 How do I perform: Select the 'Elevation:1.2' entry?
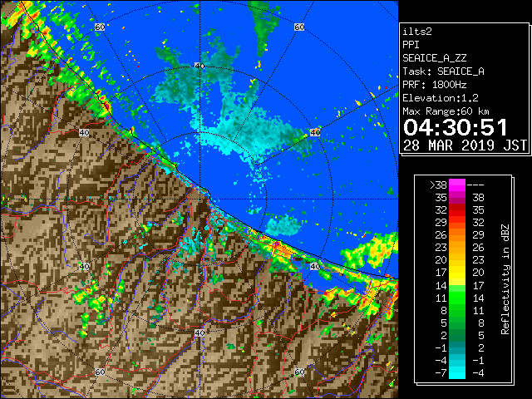click(x=441, y=98)
